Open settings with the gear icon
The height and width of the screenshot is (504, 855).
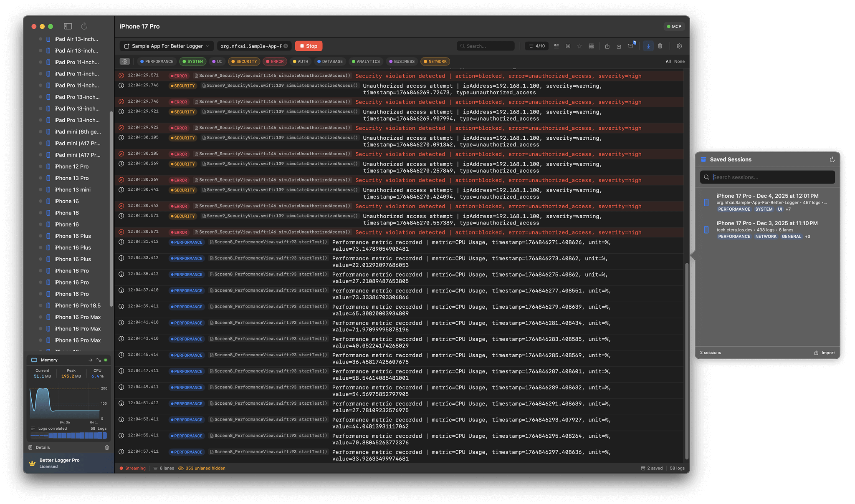click(679, 46)
